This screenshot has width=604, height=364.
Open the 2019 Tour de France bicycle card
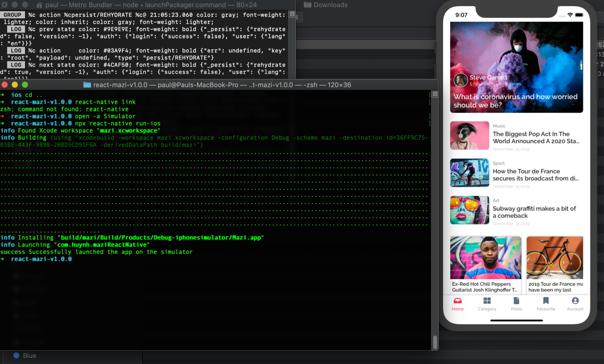555,265
